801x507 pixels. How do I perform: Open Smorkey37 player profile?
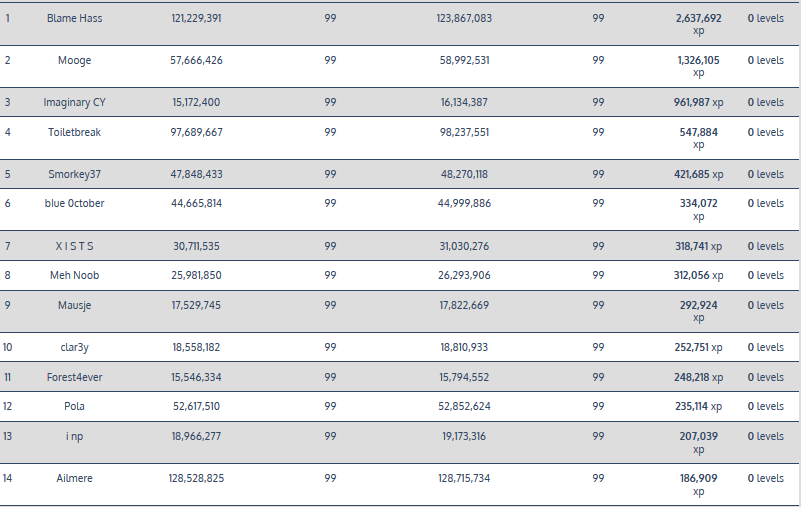tap(74, 174)
